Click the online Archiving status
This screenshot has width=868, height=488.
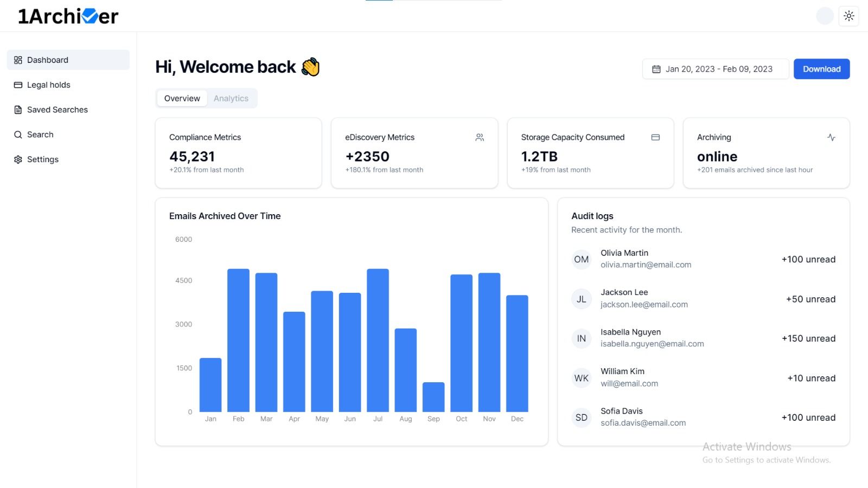(x=717, y=157)
